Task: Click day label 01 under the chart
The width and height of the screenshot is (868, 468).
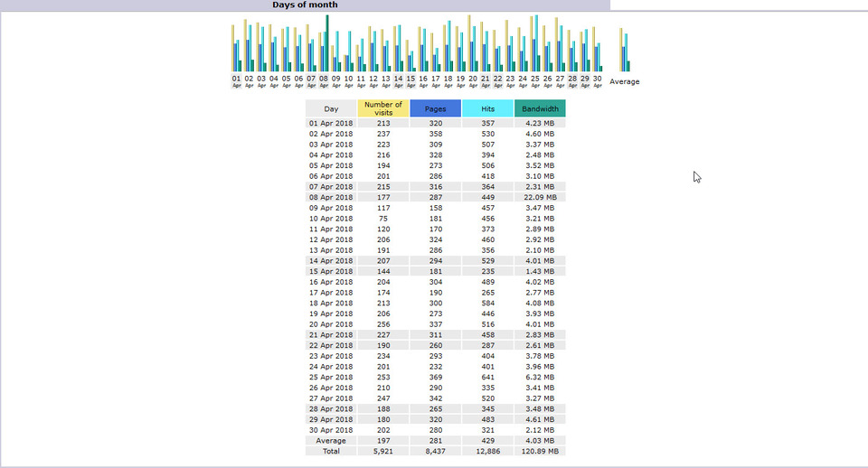Action: click(x=236, y=80)
